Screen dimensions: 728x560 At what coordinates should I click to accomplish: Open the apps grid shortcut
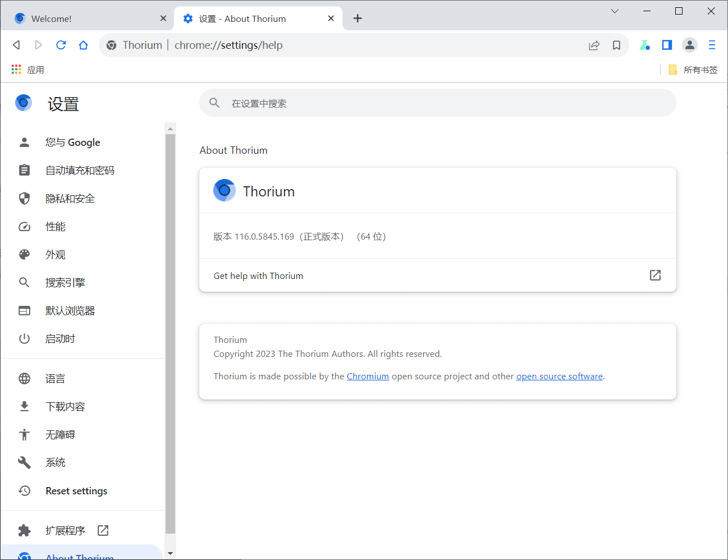16,70
